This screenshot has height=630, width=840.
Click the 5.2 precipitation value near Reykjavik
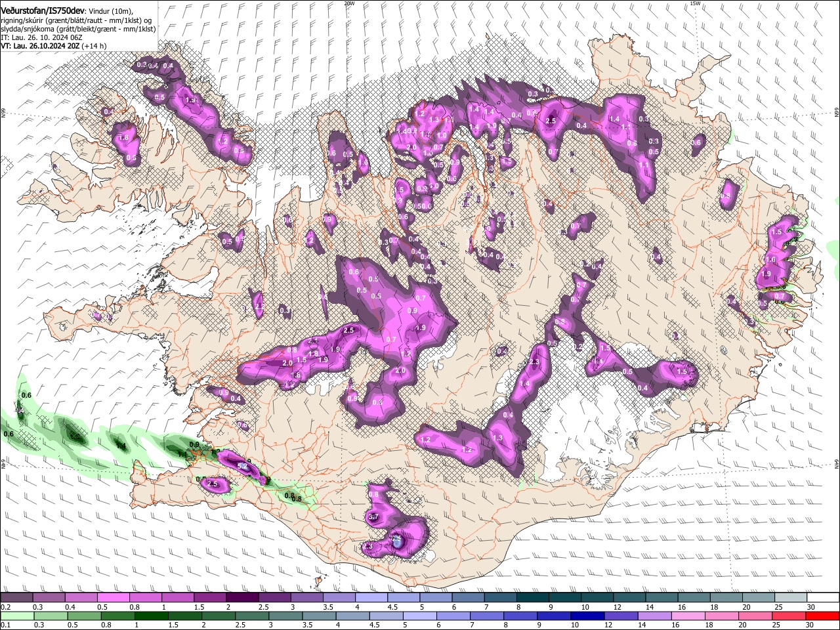click(241, 467)
